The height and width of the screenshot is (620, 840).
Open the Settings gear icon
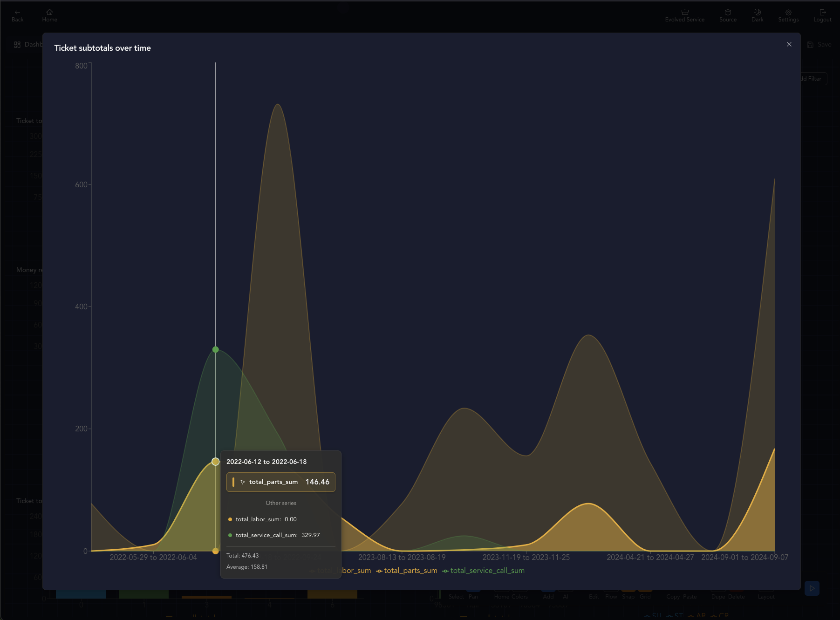point(788,13)
